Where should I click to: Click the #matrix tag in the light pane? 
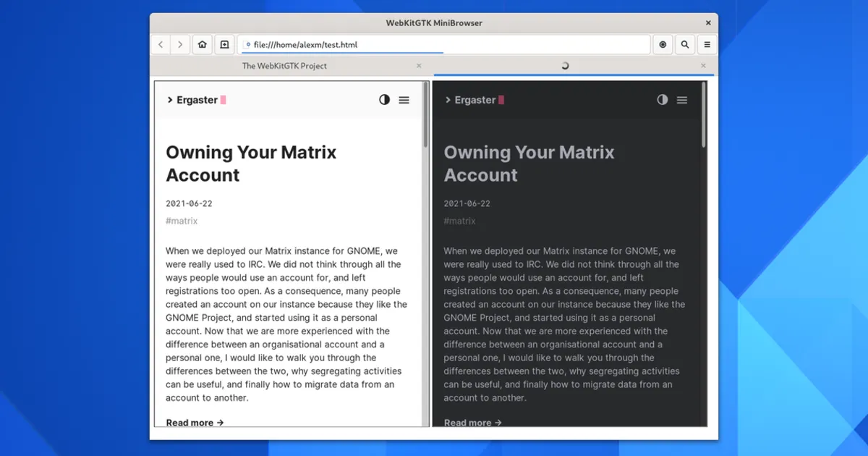pos(182,221)
